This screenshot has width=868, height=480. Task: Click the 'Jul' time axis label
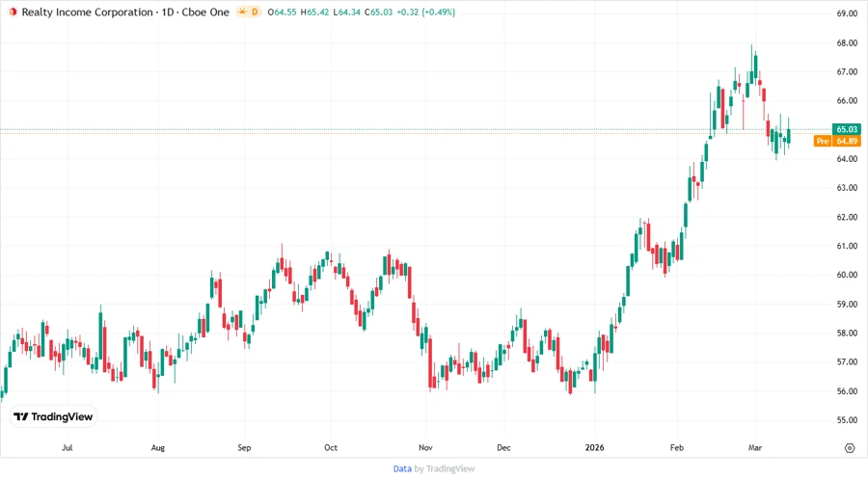click(x=67, y=447)
